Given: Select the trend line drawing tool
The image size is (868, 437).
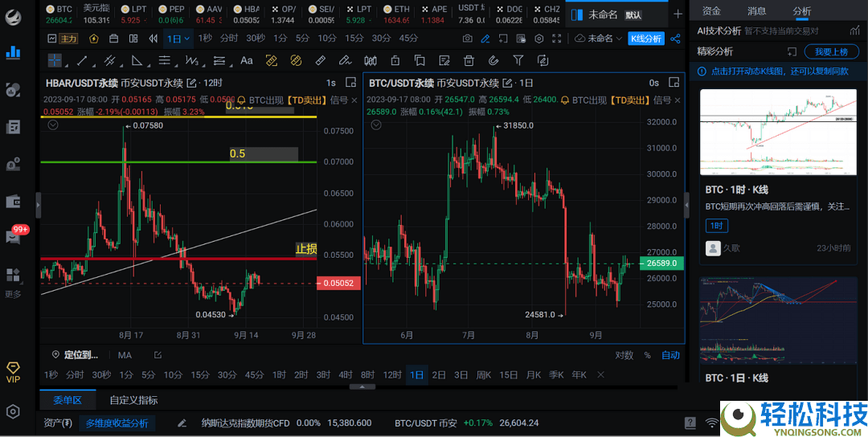Looking at the screenshot, I should 81,60.
